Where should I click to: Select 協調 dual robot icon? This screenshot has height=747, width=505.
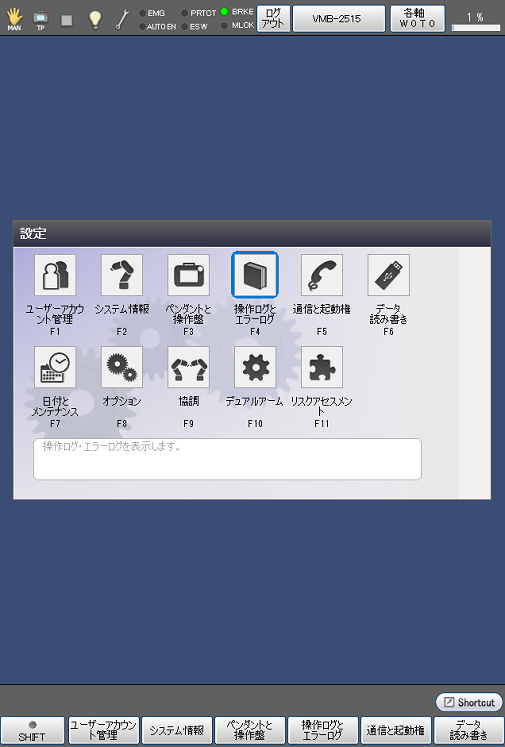(x=188, y=367)
